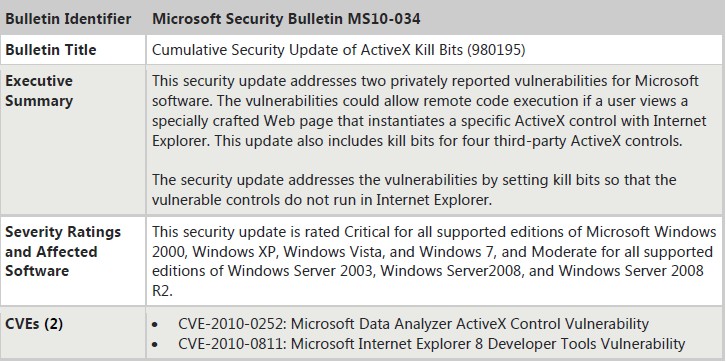Click the CVE-2010-0252 Data Analyzer entry
The image size is (726, 362).
point(413,324)
